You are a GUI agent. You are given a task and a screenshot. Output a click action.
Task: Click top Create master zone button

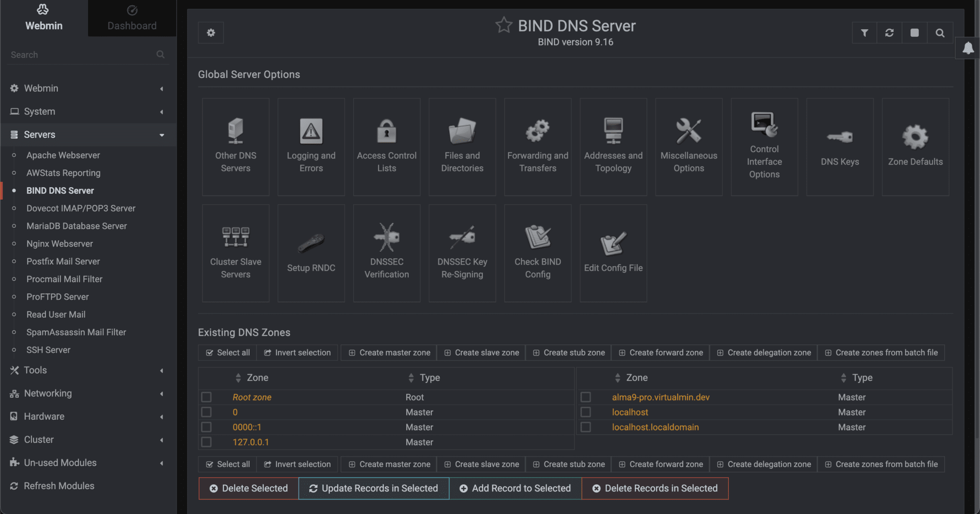click(x=389, y=353)
